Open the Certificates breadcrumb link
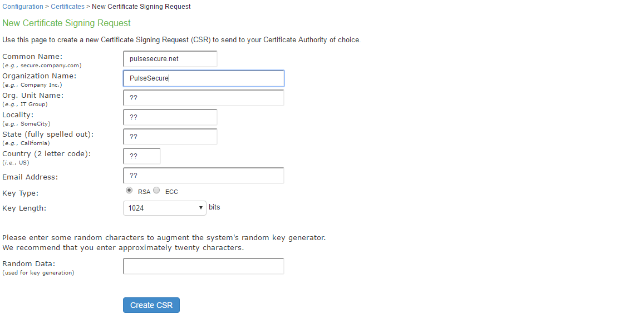This screenshot has height=319, width=644. pyautogui.click(x=67, y=7)
